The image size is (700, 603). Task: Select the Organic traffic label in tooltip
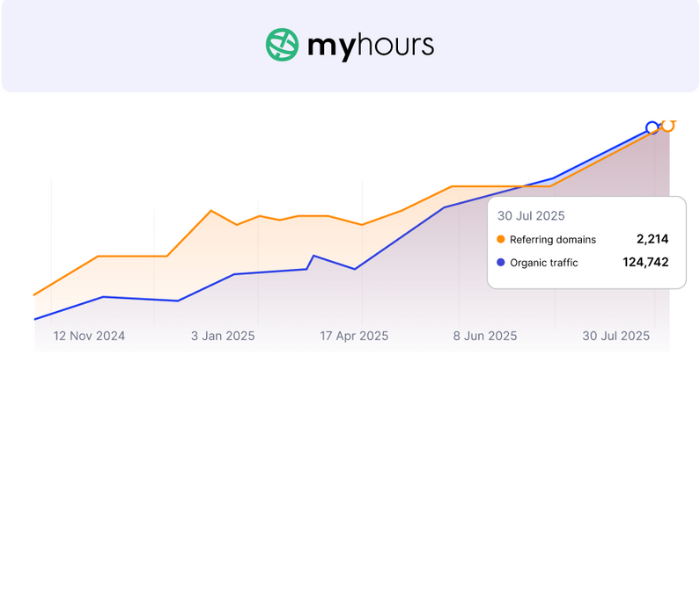coord(544,263)
